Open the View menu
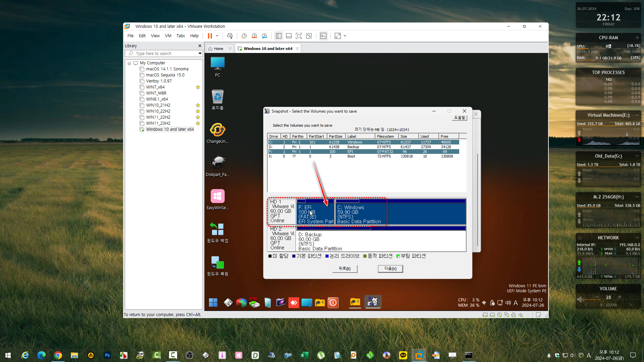This screenshot has height=362, width=644. 155,36
